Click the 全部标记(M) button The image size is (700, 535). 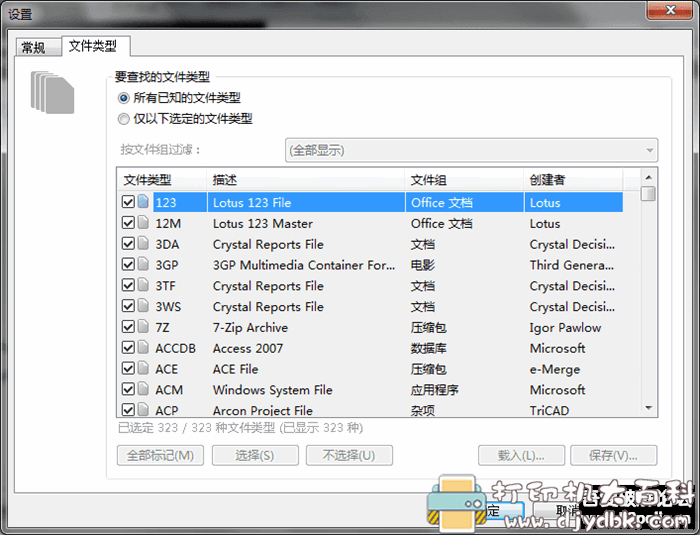pos(160,456)
